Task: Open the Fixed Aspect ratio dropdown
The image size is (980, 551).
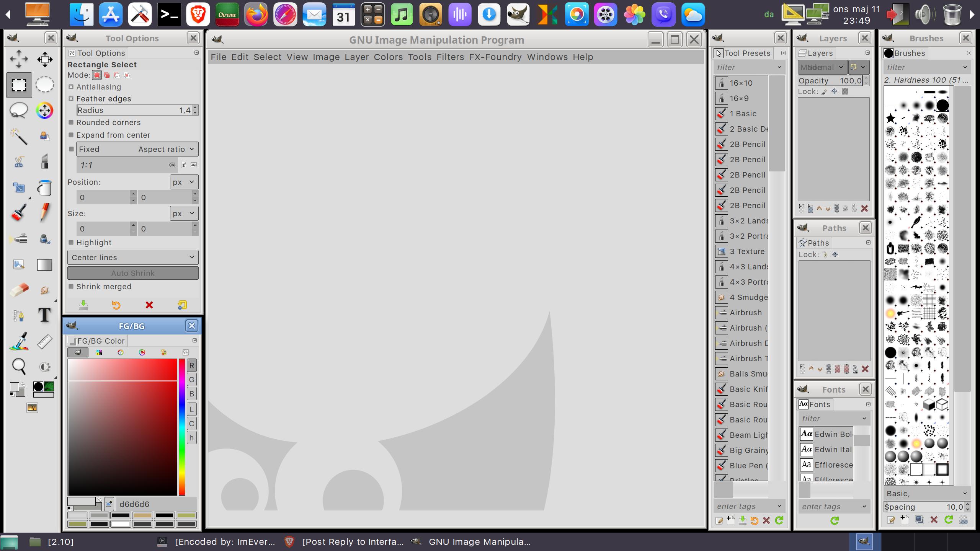Action: [x=137, y=149]
